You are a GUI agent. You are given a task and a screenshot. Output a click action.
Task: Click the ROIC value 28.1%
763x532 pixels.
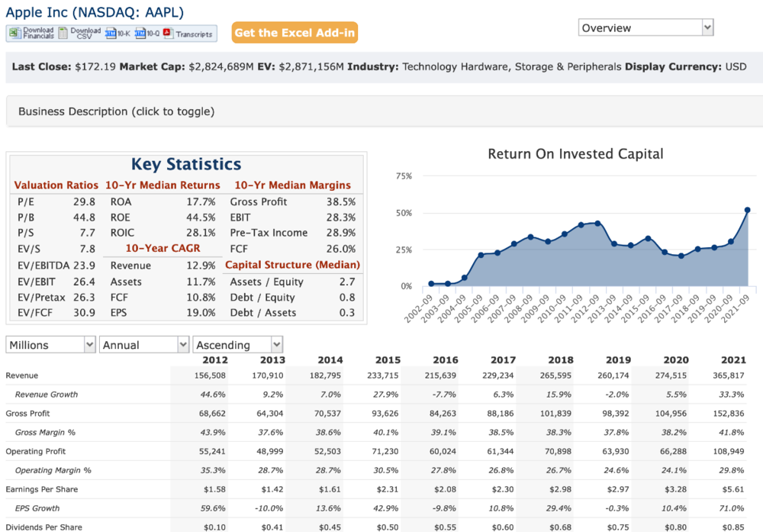201,233
